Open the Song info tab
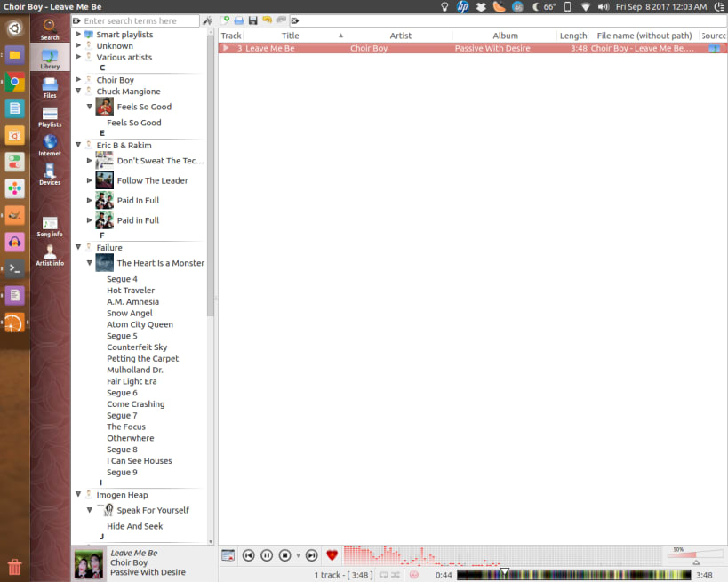 pos(50,227)
